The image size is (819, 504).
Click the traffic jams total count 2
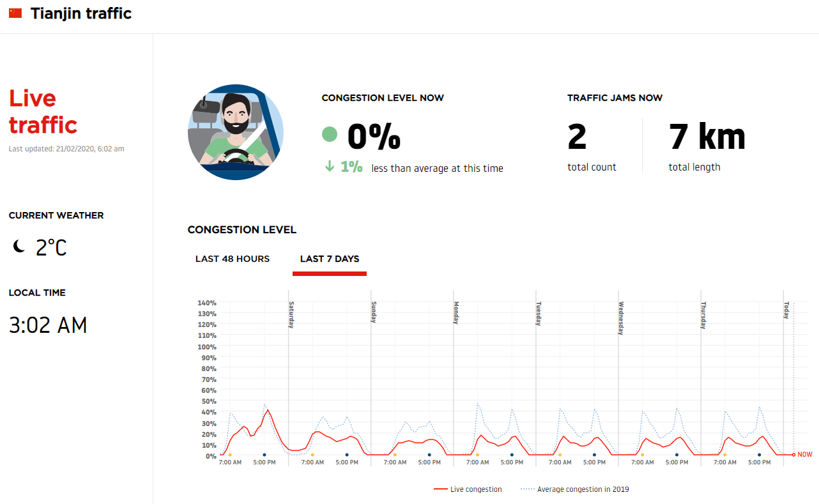coord(577,135)
